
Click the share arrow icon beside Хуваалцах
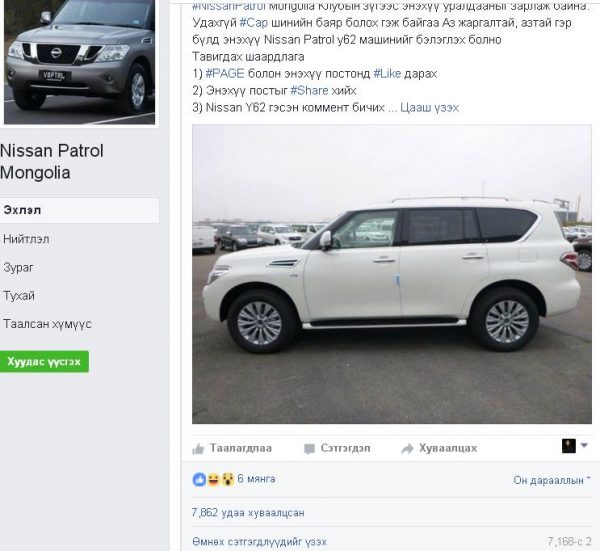click(x=407, y=448)
